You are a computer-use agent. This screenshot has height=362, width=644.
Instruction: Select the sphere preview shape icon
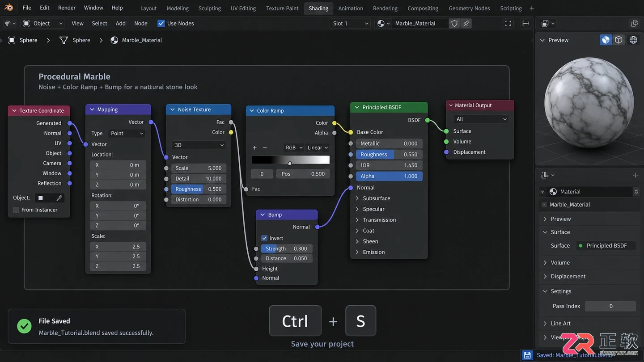(606, 40)
